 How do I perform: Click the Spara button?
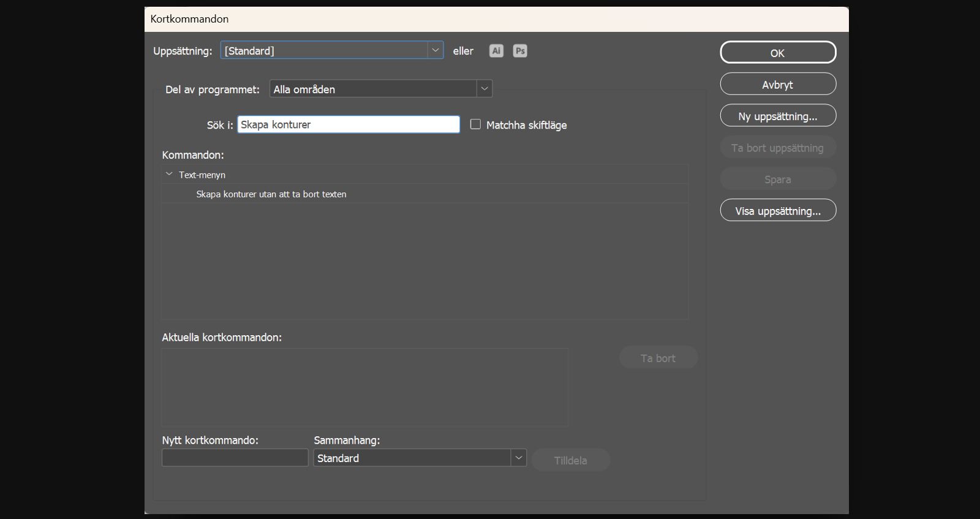tap(778, 179)
